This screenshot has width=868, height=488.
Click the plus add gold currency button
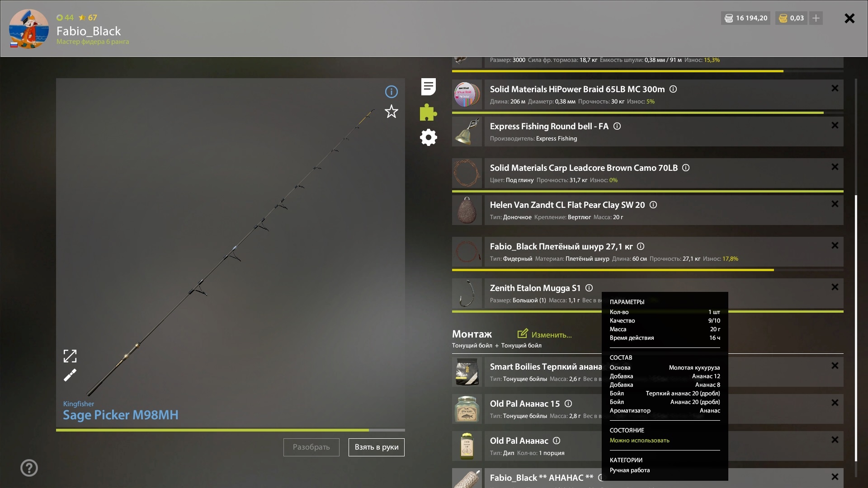click(x=816, y=18)
